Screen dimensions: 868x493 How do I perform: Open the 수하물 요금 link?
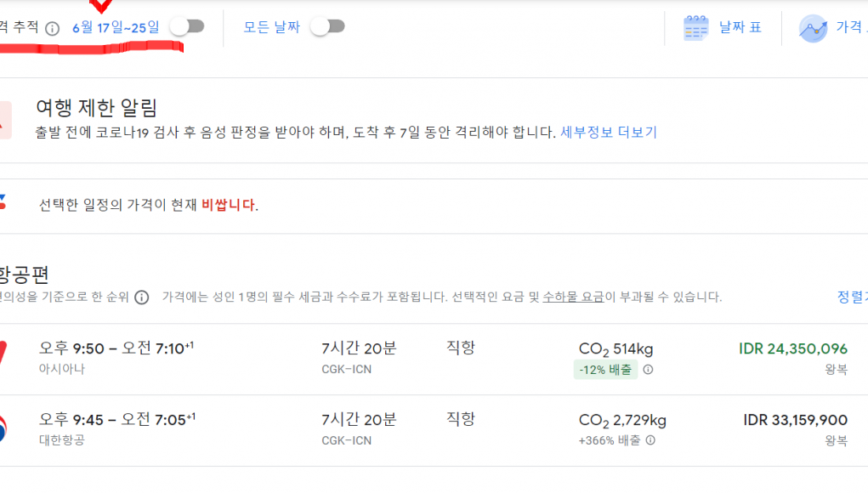[573, 297]
